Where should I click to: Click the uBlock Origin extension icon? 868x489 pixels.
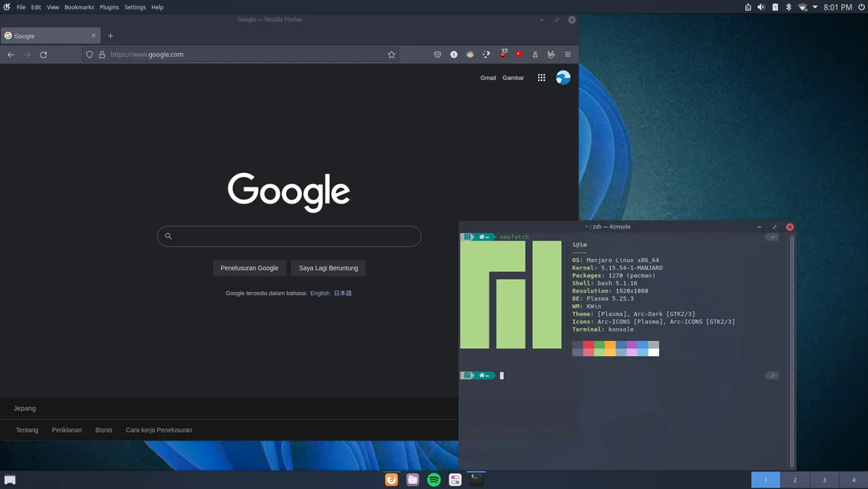[503, 54]
